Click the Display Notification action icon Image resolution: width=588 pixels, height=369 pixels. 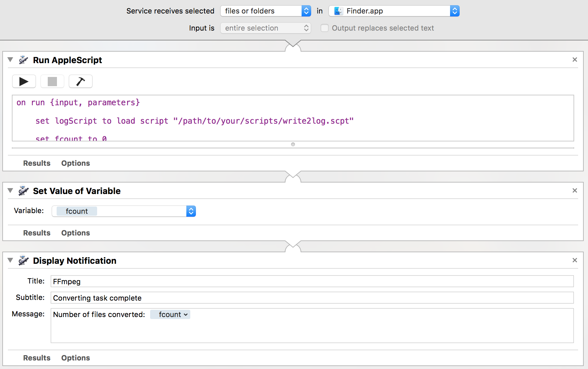[23, 260]
